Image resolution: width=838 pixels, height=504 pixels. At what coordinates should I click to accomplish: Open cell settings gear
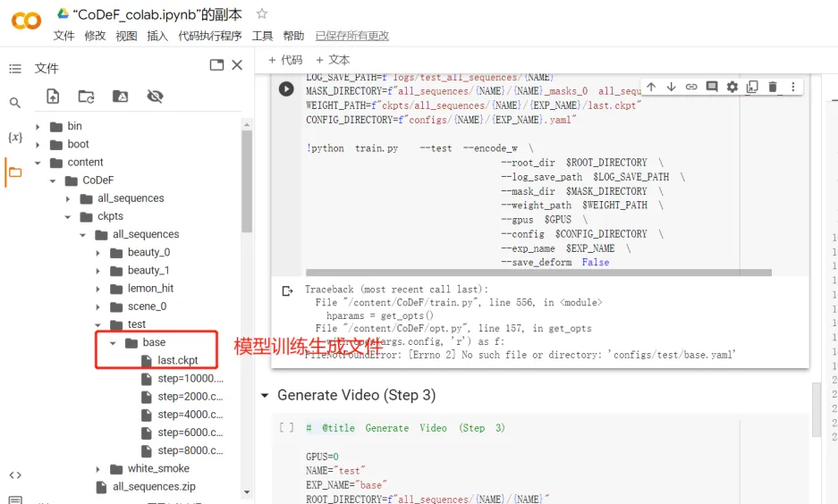tap(732, 87)
